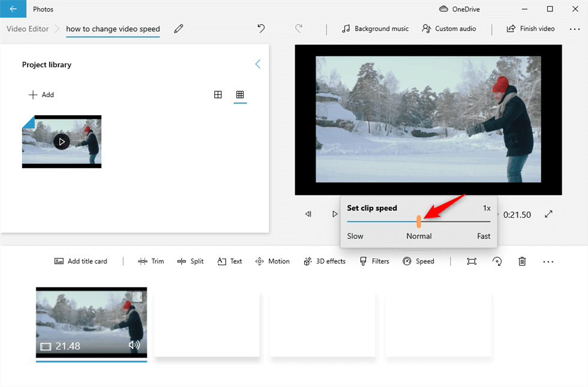Redo the last undone edit
The height and width of the screenshot is (387, 588).
coord(299,29)
